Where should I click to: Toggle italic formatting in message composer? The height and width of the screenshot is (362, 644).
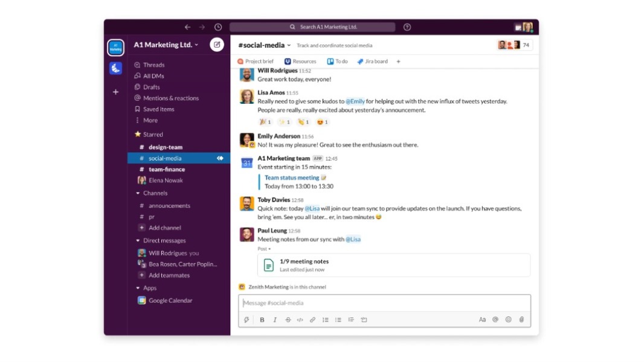click(275, 320)
